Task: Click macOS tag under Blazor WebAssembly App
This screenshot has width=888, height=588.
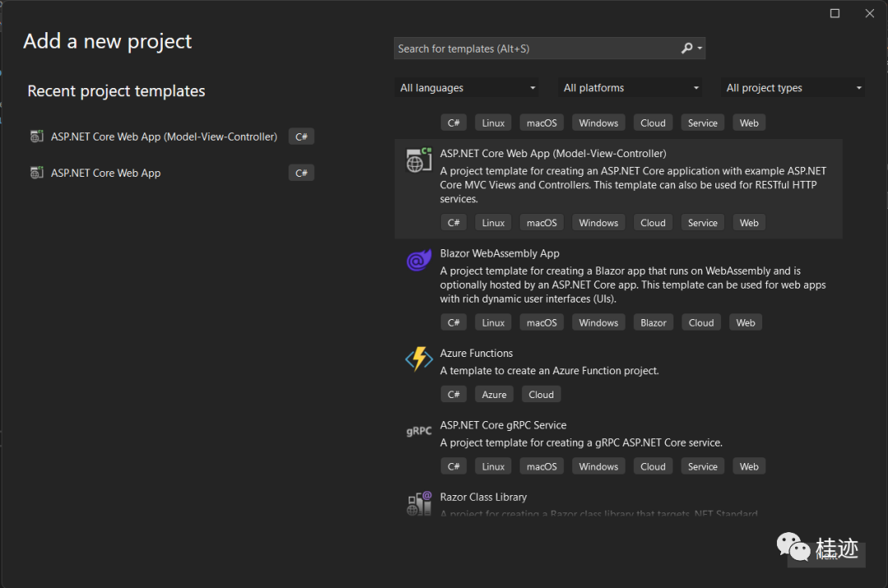Action: pos(541,322)
